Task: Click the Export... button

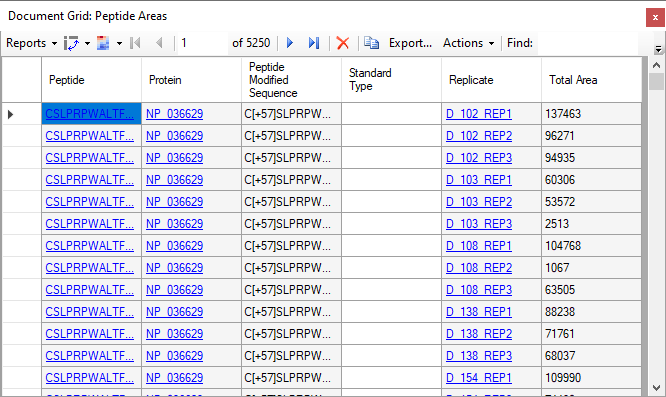Action: (x=410, y=43)
